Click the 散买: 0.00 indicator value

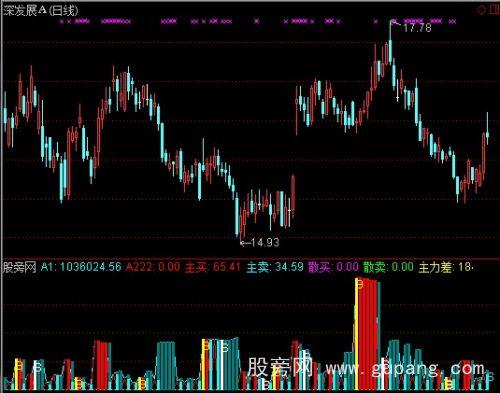coord(333,267)
